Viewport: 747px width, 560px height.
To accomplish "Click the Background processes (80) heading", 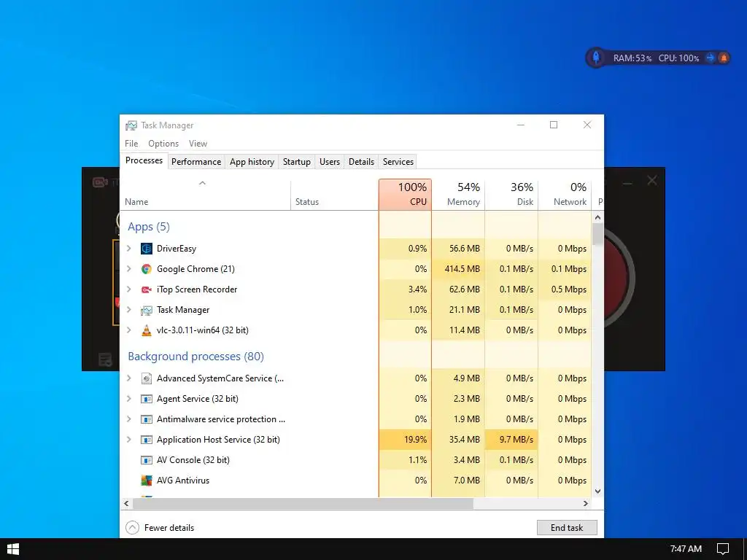I will point(196,357).
